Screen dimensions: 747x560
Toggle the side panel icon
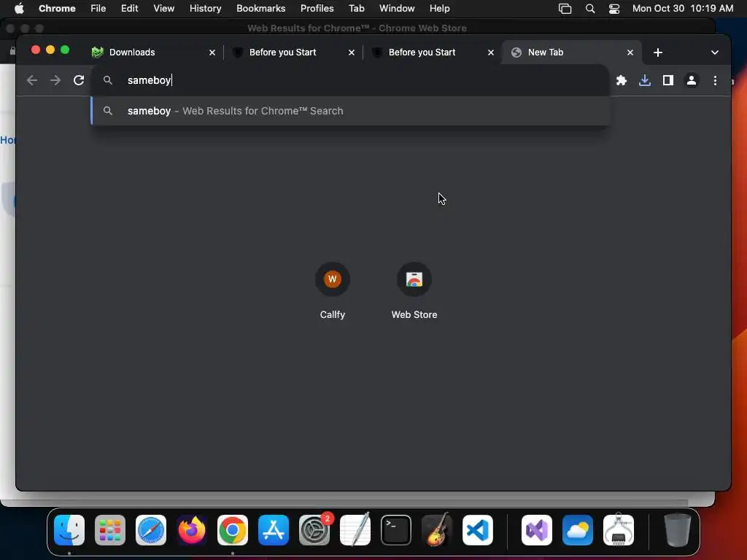tap(668, 80)
